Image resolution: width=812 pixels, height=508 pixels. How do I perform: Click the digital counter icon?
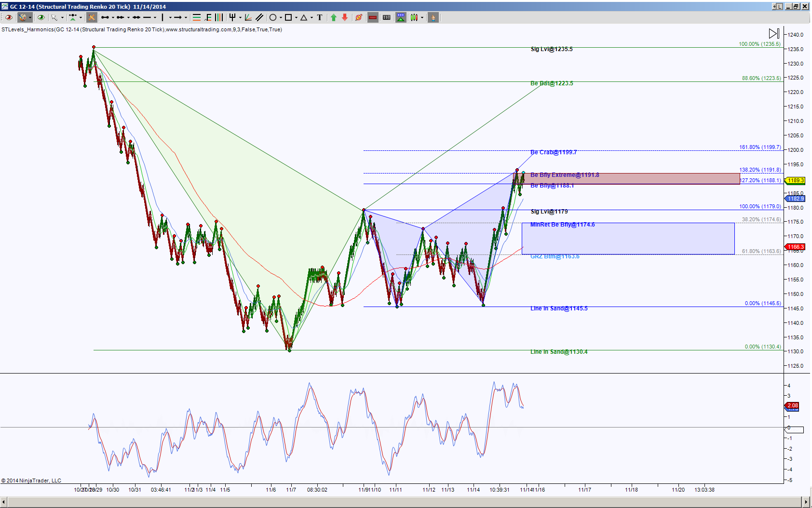[387, 17]
